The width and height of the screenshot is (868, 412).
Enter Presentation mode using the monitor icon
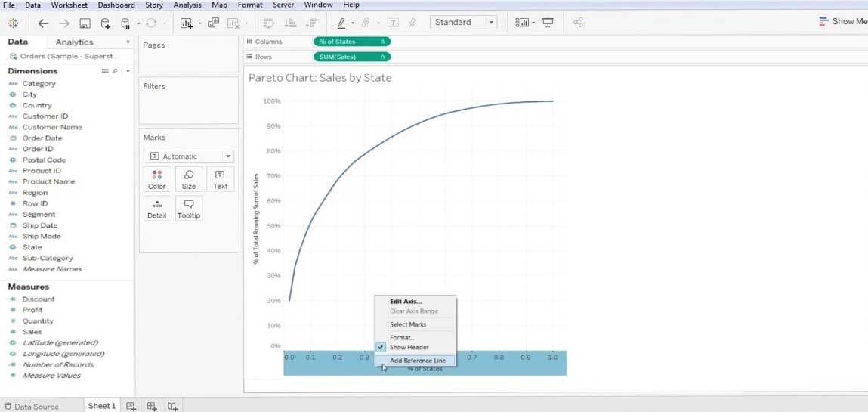[548, 23]
